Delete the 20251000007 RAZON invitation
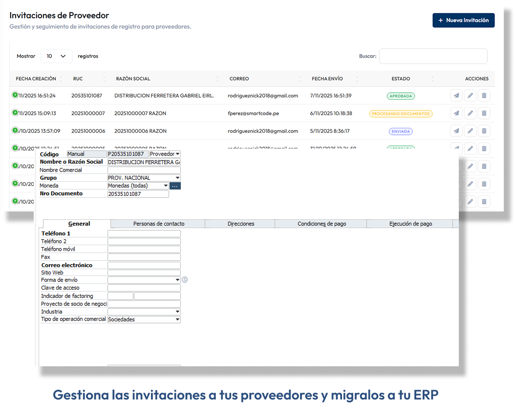 (484, 113)
